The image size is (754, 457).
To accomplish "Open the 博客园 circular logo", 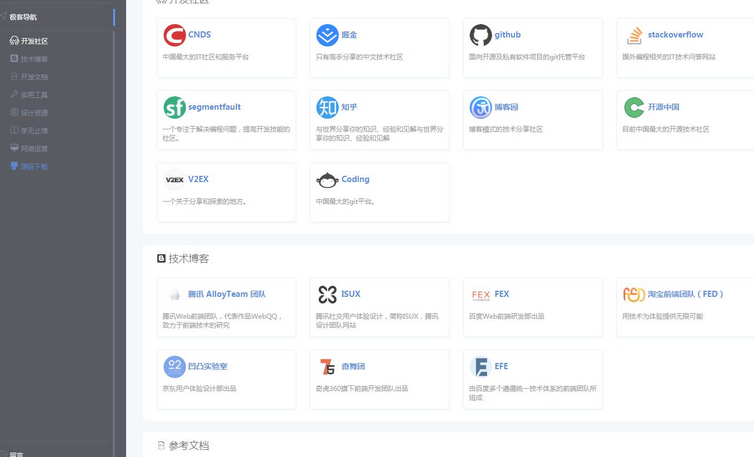I will [x=481, y=107].
